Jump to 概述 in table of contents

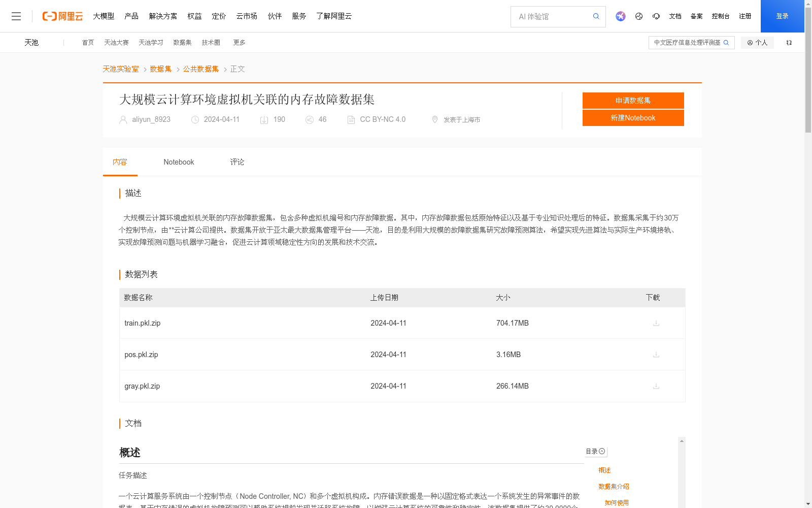click(x=604, y=470)
